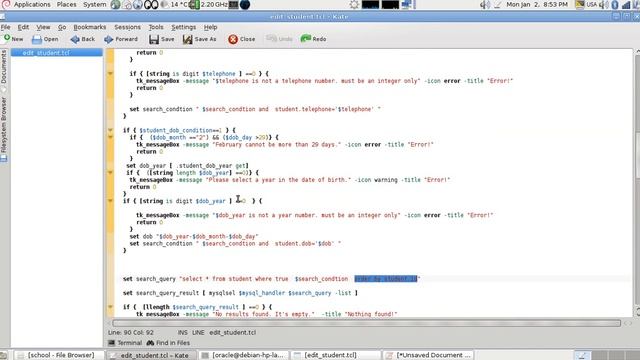Save the file with the floppy icon
The width and height of the screenshot is (640, 360).
(162, 39)
